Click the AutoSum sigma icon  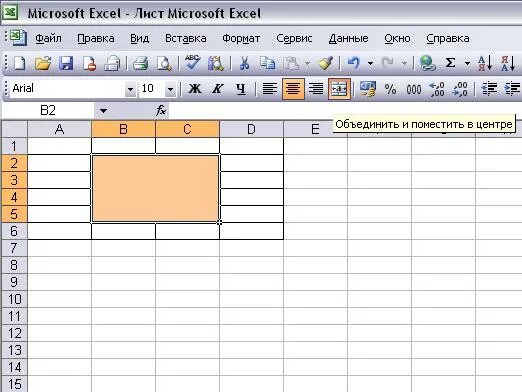coord(450,63)
